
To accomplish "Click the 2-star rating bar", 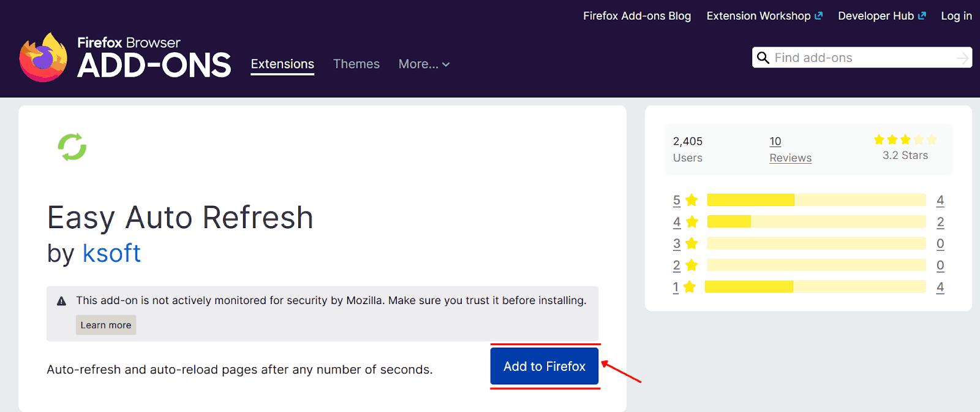I will [816, 265].
